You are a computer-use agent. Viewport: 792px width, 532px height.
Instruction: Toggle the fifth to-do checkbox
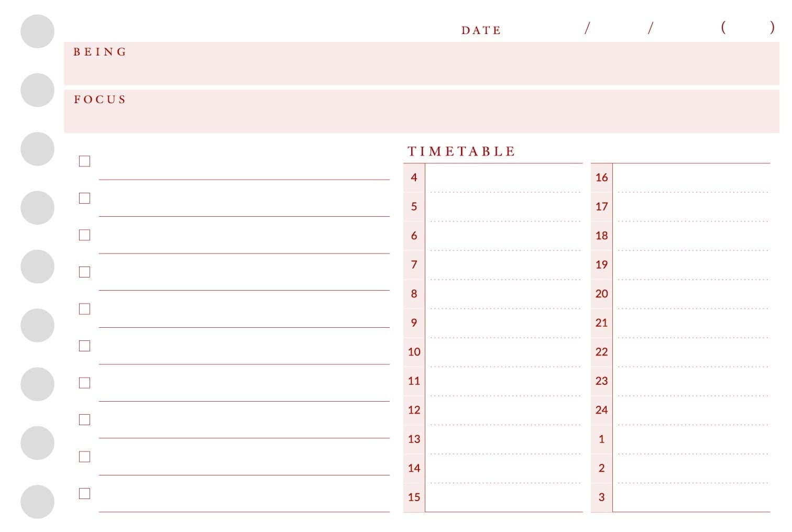coord(84,309)
